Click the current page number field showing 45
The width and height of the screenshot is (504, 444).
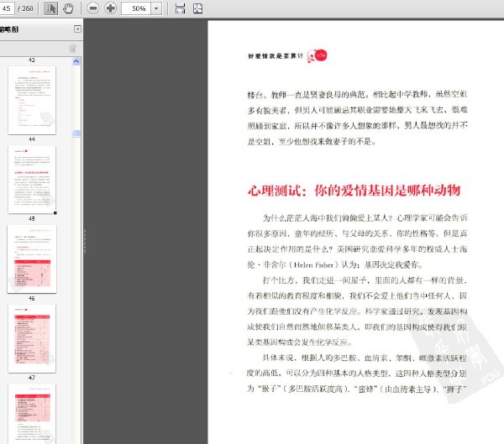point(7,8)
